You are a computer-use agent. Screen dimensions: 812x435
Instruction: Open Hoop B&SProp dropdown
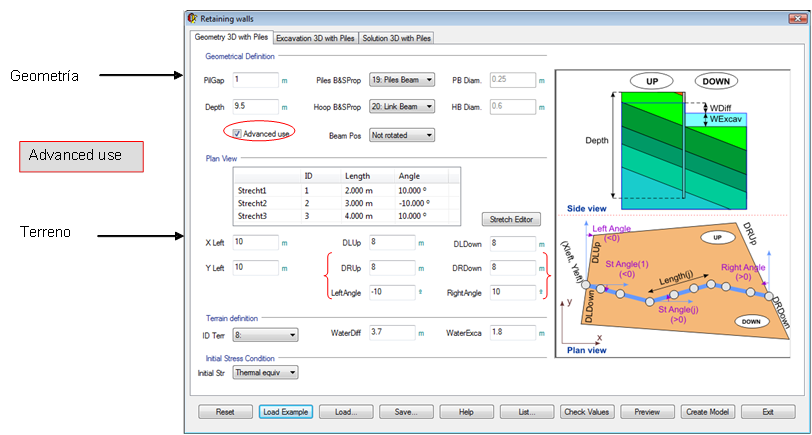coord(402,107)
